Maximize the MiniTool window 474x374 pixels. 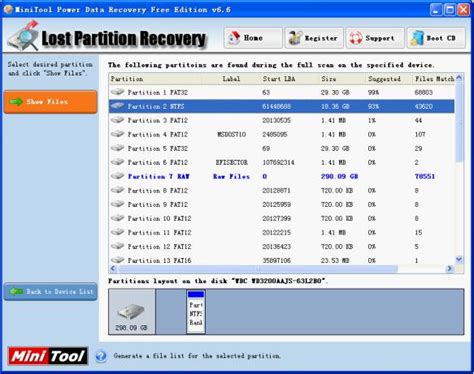tap(449, 10)
